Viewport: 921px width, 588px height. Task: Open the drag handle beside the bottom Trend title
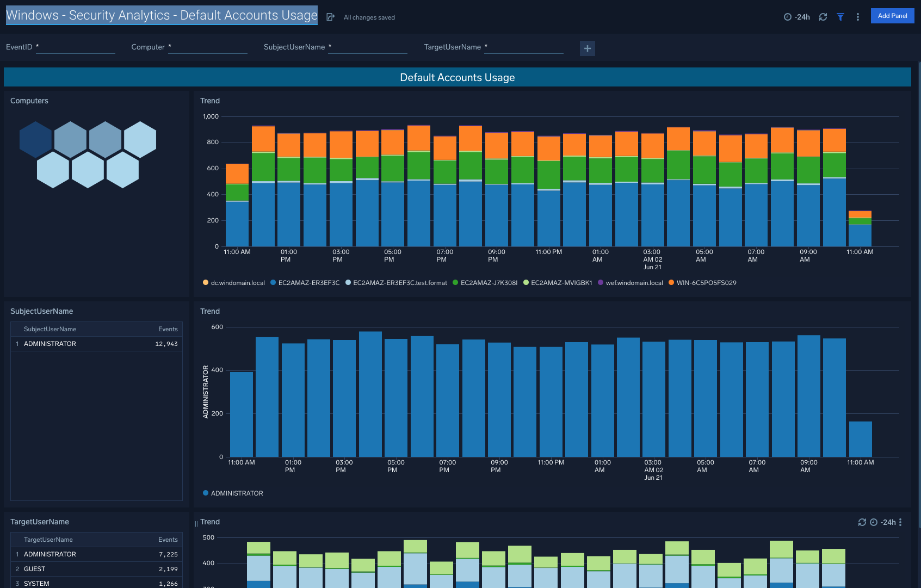(x=196, y=522)
